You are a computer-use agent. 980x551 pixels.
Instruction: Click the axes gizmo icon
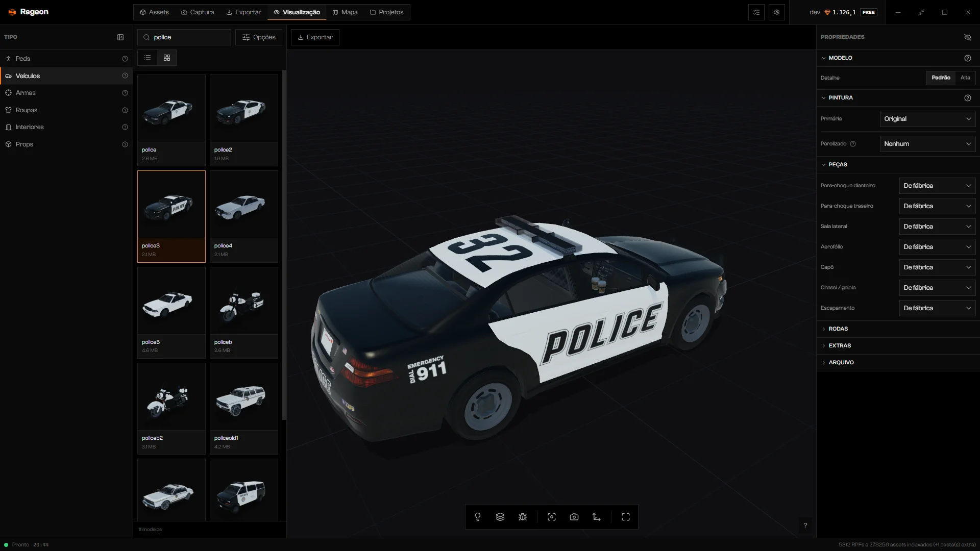(597, 517)
